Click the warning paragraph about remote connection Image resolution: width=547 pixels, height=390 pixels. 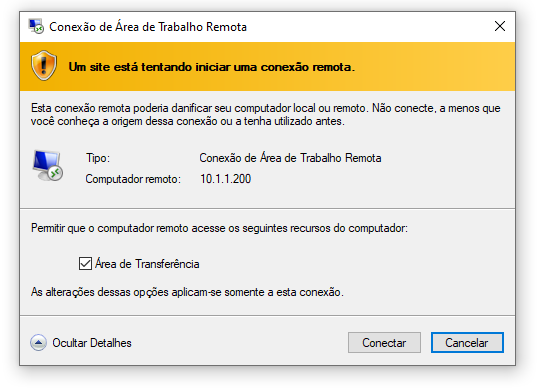coord(265,115)
